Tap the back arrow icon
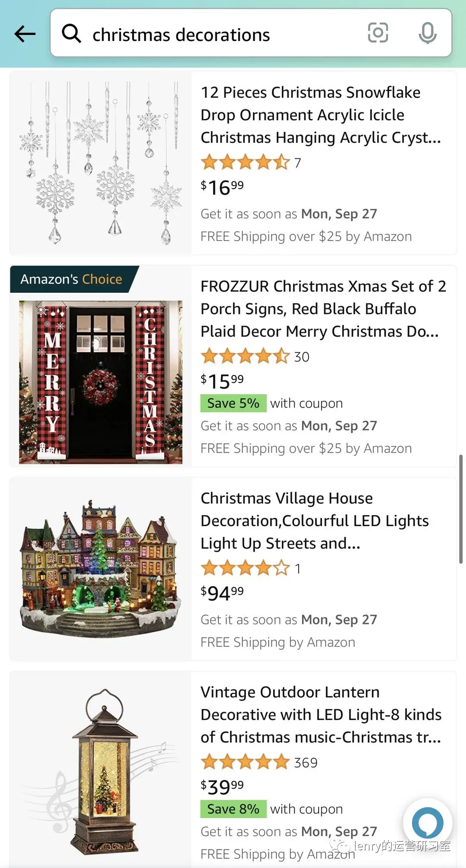466x868 pixels. [25, 34]
